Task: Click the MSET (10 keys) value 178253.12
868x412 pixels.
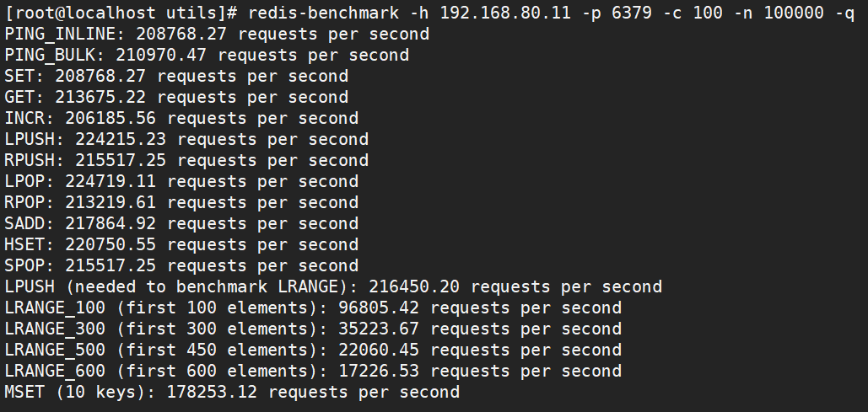Action: click(x=212, y=392)
